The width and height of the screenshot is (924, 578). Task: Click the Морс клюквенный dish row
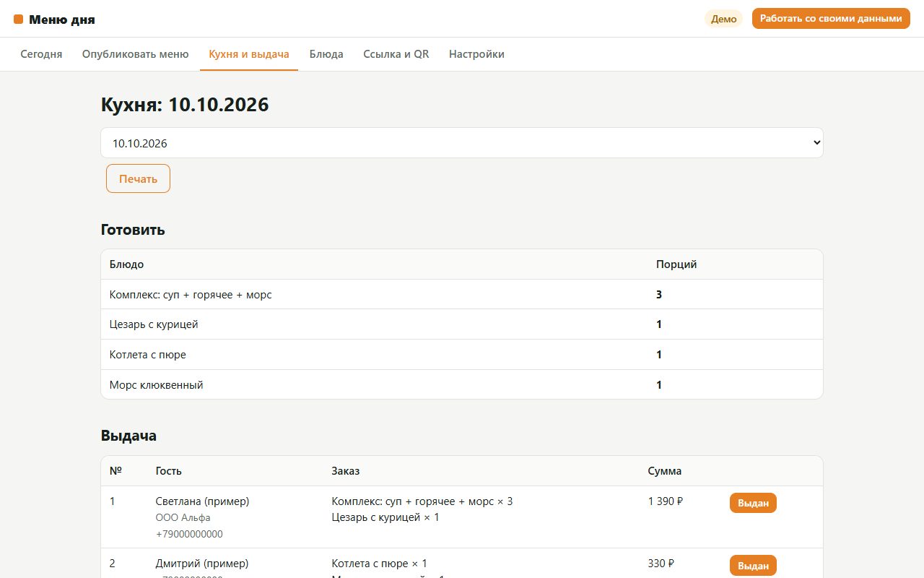(462, 384)
